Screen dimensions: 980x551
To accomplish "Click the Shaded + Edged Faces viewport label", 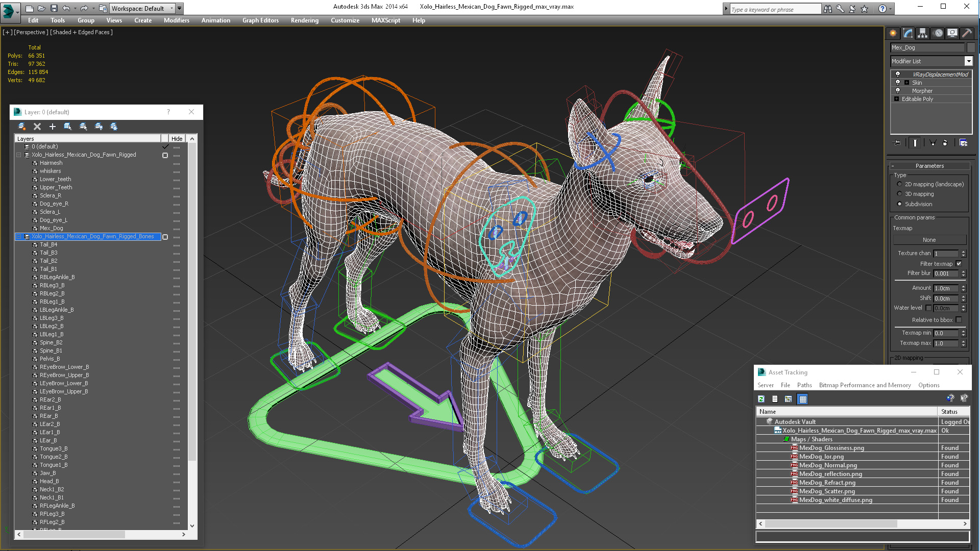I will [x=82, y=32].
